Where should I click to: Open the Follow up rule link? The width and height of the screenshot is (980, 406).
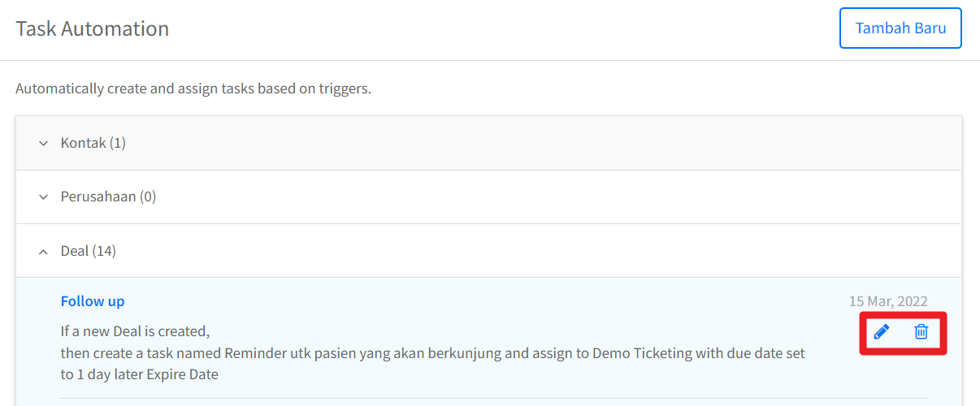pyautogui.click(x=93, y=301)
